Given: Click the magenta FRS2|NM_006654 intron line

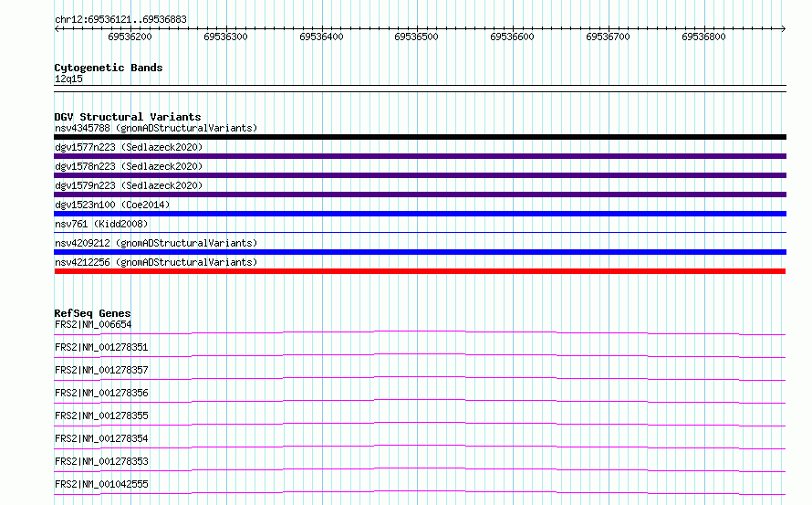Looking at the screenshot, I should click(x=420, y=333).
